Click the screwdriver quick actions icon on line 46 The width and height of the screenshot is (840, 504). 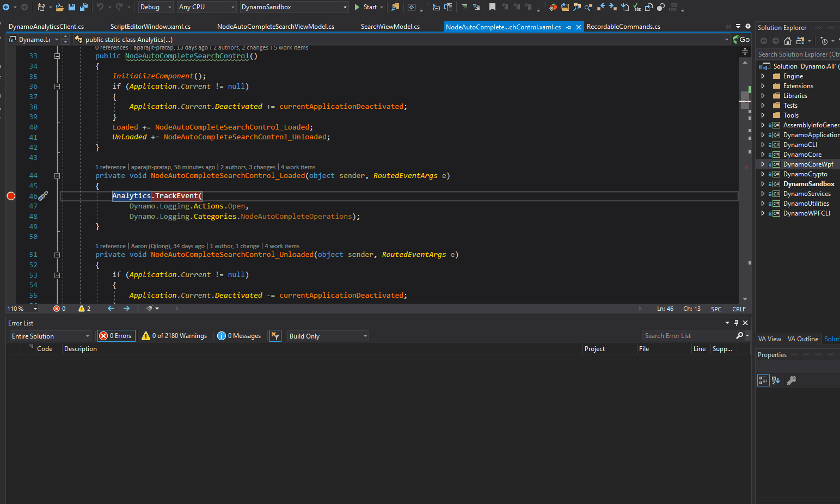(44, 196)
